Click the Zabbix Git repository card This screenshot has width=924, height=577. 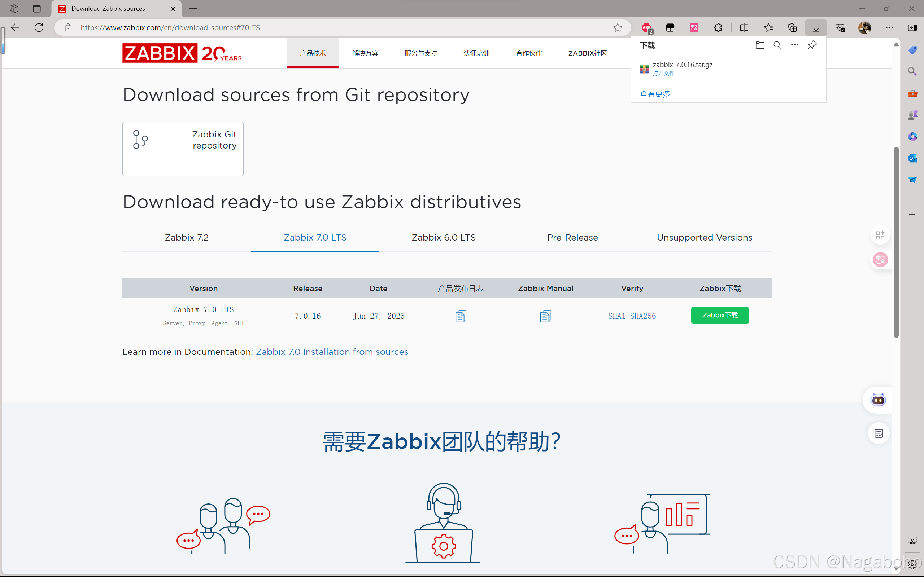(x=183, y=149)
